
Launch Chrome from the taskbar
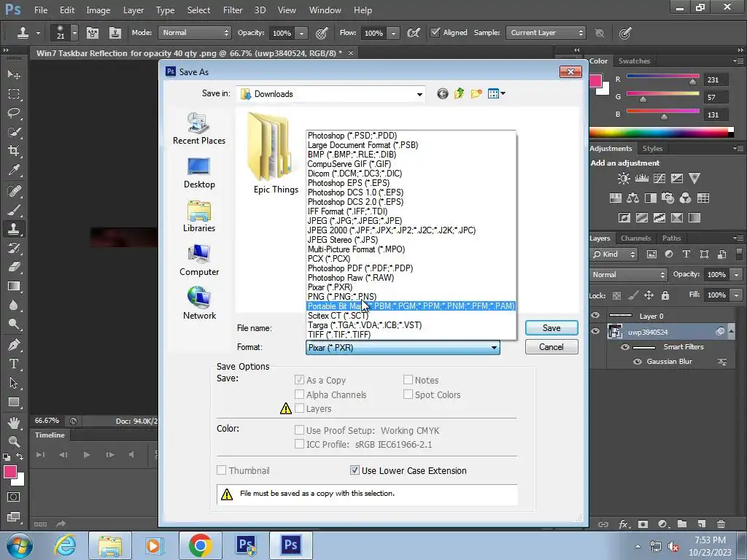tap(200, 545)
